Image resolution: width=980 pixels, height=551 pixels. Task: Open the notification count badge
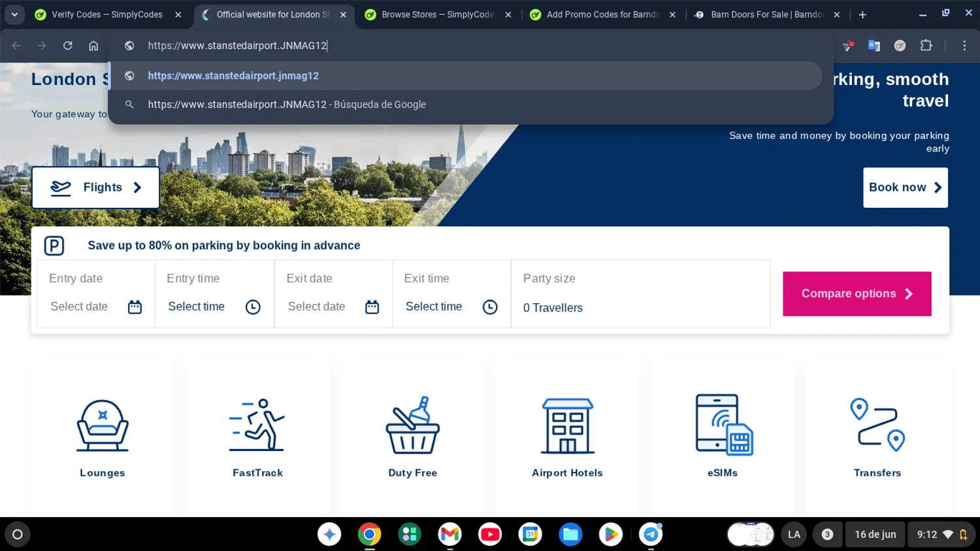(827, 534)
